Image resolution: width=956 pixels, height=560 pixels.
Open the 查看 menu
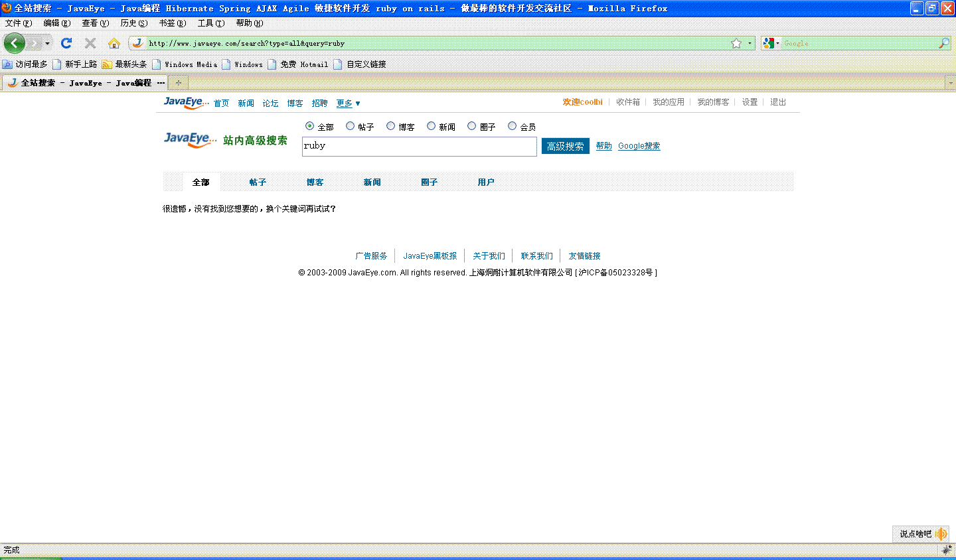[x=96, y=23]
